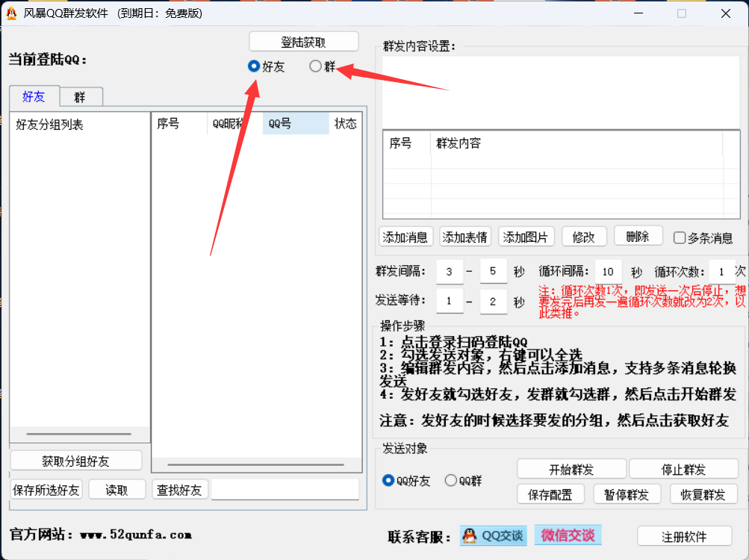749x560 pixels.
Task: Click the 添加消息 button
Action: [x=405, y=237]
